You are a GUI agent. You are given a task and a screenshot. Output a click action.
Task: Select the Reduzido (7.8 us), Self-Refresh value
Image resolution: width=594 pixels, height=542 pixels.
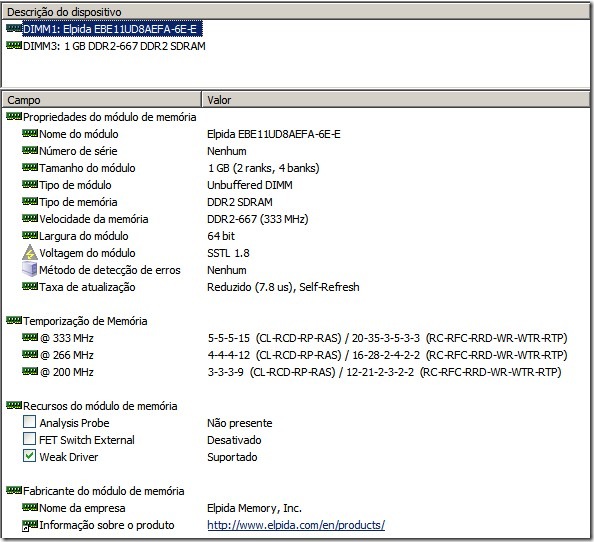[x=283, y=287]
